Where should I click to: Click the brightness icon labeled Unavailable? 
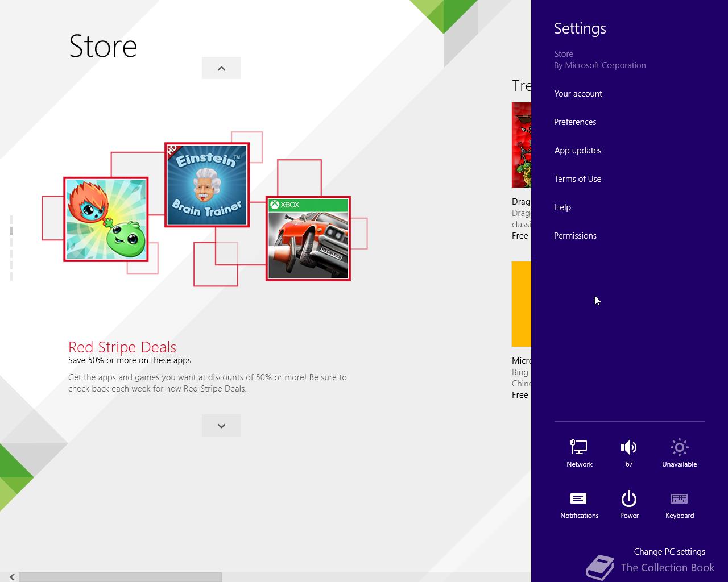(679, 454)
